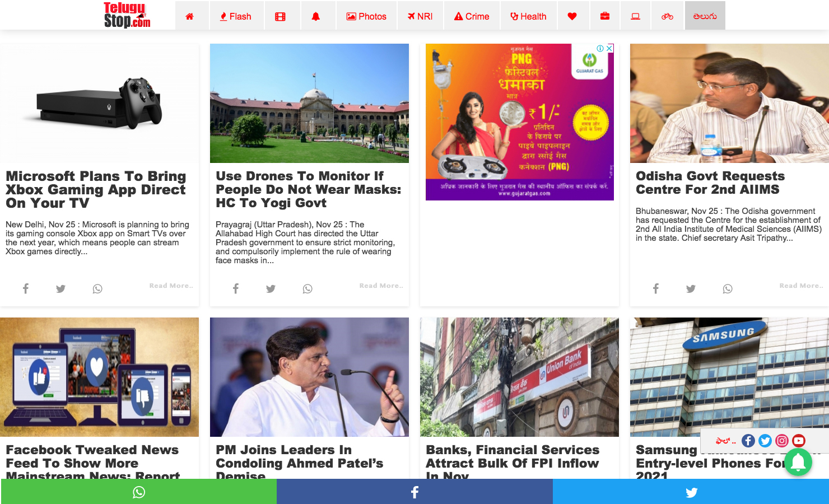Open the TeluguStop.com logo homepage

click(127, 15)
